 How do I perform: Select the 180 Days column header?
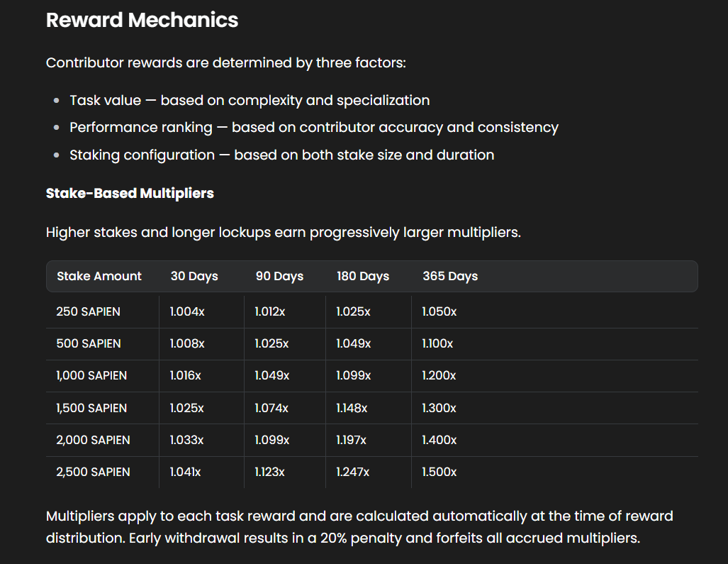(362, 276)
